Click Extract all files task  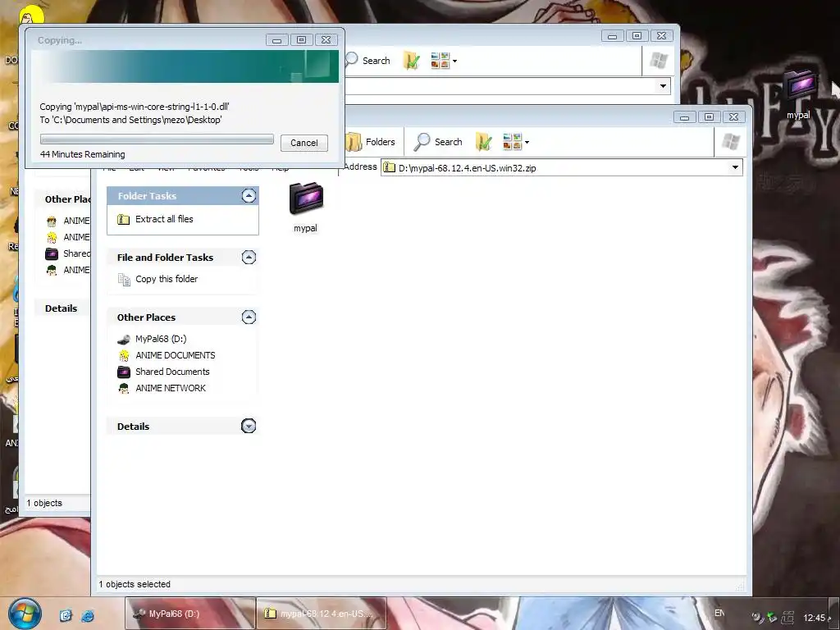click(164, 219)
